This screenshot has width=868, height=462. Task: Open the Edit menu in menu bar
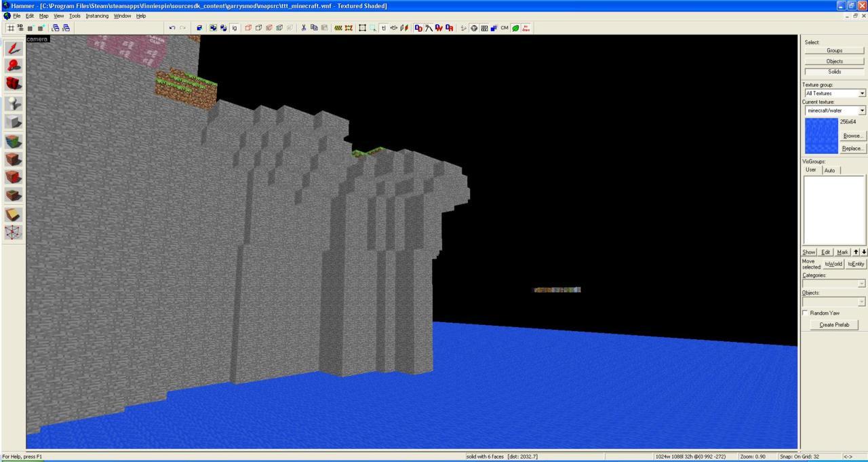coord(30,16)
